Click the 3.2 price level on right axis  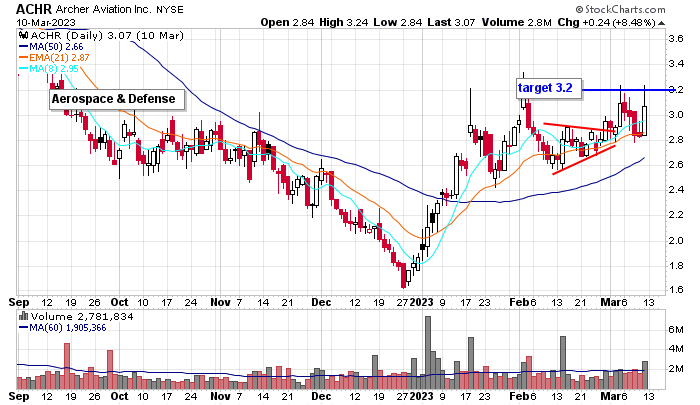coord(675,90)
